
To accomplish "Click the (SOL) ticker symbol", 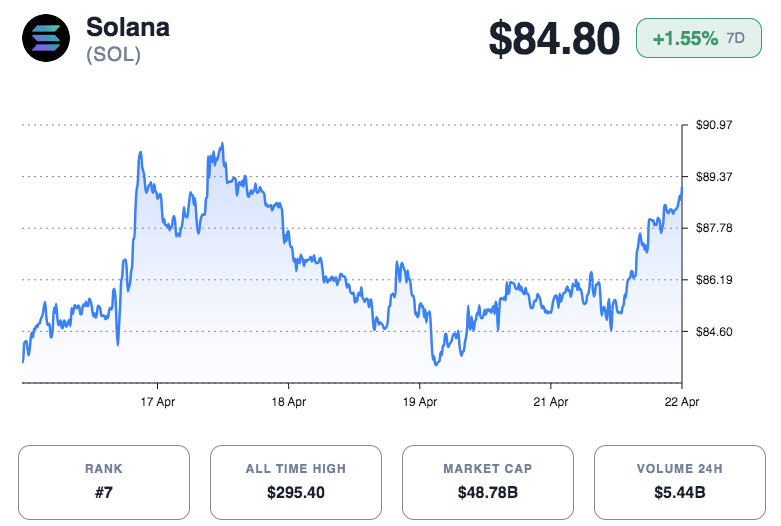I will click(113, 55).
